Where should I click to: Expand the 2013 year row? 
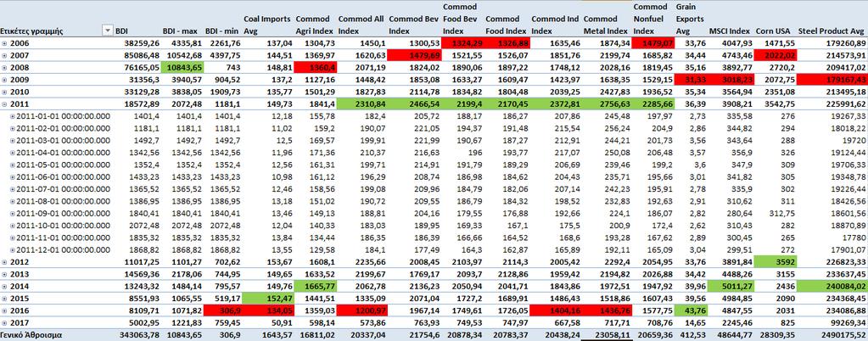(x=4, y=274)
